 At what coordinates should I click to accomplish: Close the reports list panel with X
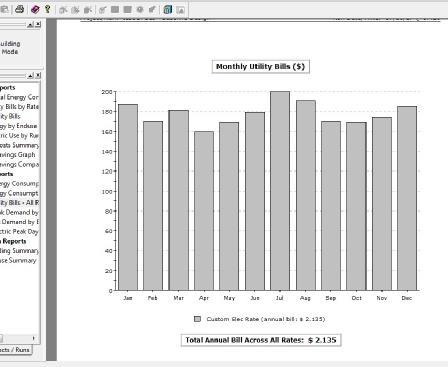coord(38,76)
